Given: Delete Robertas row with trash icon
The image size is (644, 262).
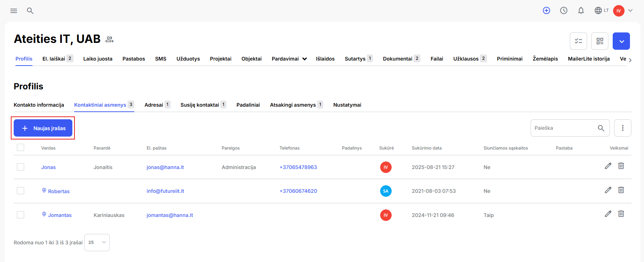Looking at the screenshot, I should 621,190.
